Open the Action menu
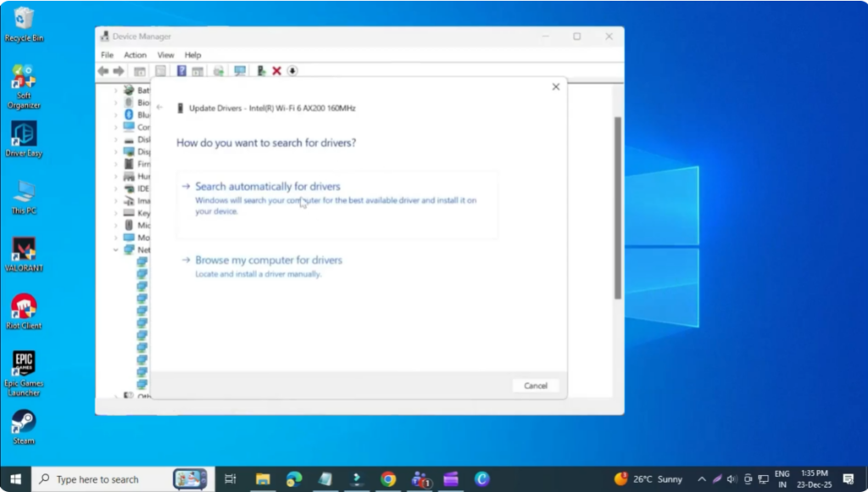 click(x=135, y=54)
